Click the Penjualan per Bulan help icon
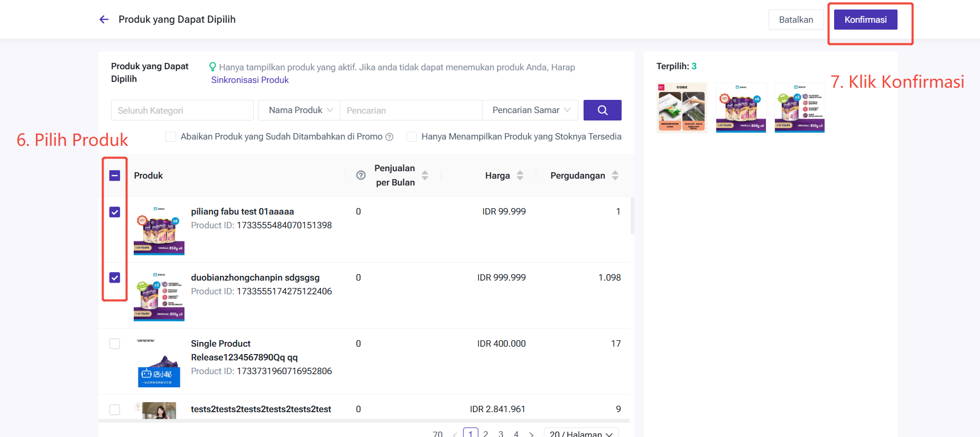Image resolution: width=980 pixels, height=437 pixels. (x=361, y=175)
